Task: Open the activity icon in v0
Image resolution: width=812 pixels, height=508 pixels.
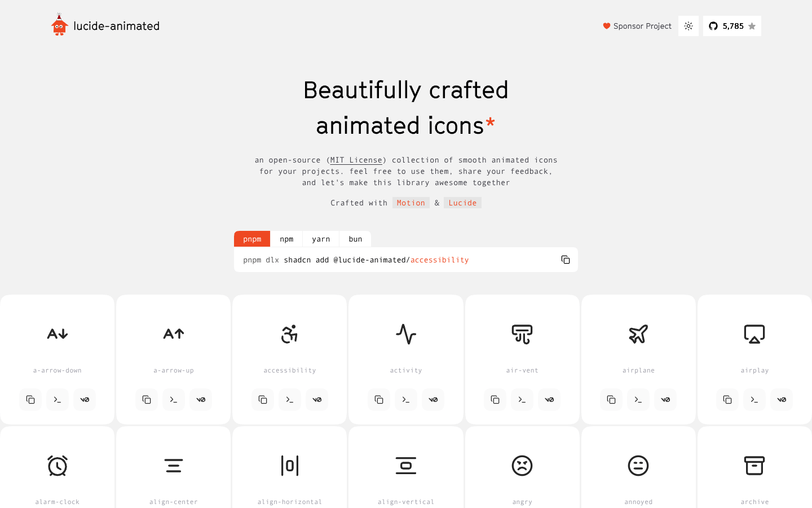Action: point(433,400)
